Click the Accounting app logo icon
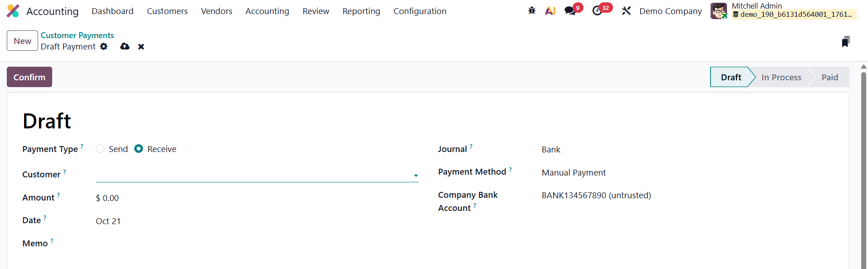The width and height of the screenshot is (868, 269). coord(13,11)
